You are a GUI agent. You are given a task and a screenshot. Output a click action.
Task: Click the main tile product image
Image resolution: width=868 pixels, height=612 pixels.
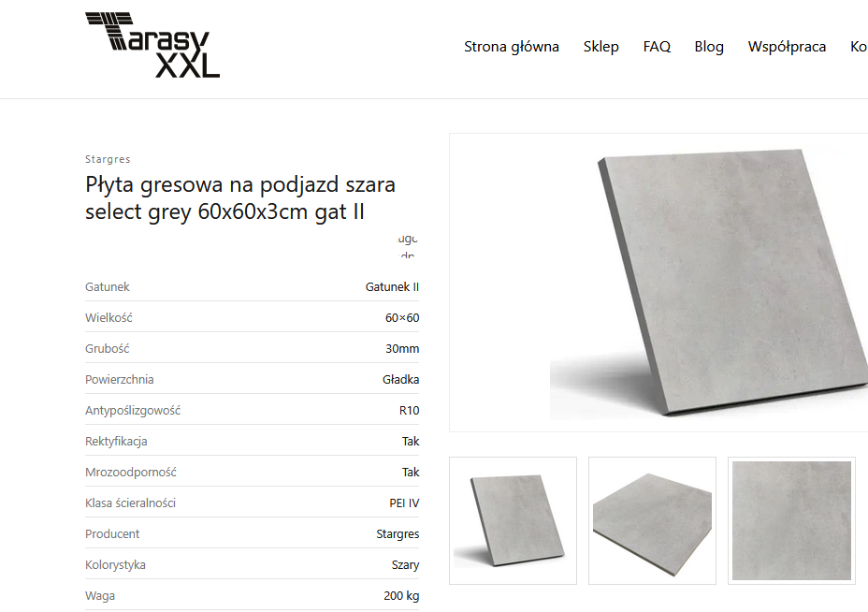click(658, 282)
